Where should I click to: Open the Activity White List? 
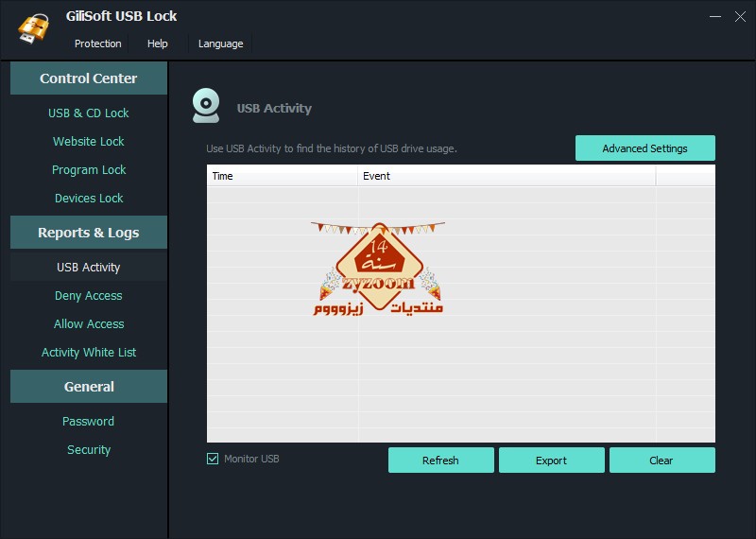tap(89, 353)
